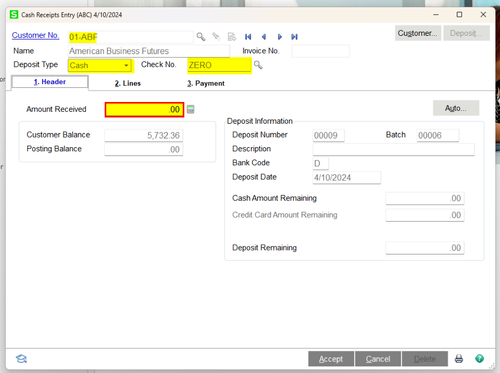This screenshot has width=500, height=373.
Task: Click the Name field American Business Futures
Action: [149, 51]
